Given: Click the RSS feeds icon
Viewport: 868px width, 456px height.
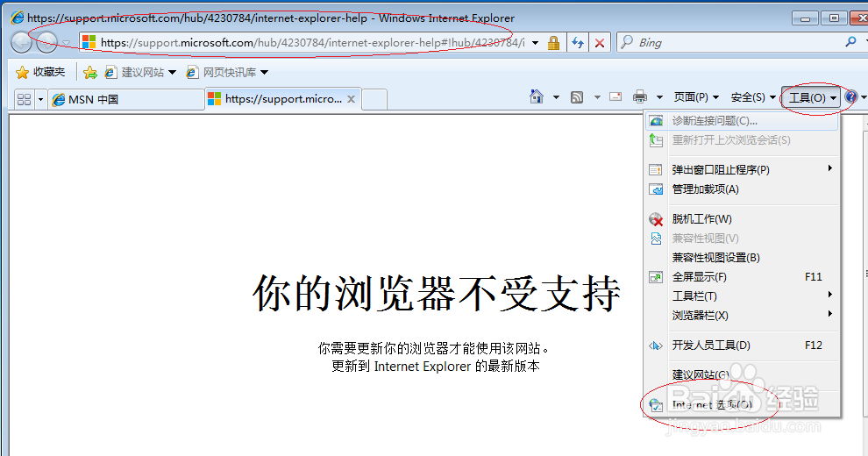Looking at the screenshot, I should pyautogui.click(x=577, y=97).
